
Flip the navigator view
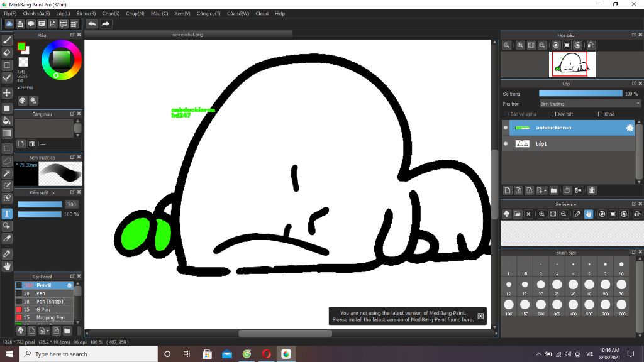click(591, 45)
